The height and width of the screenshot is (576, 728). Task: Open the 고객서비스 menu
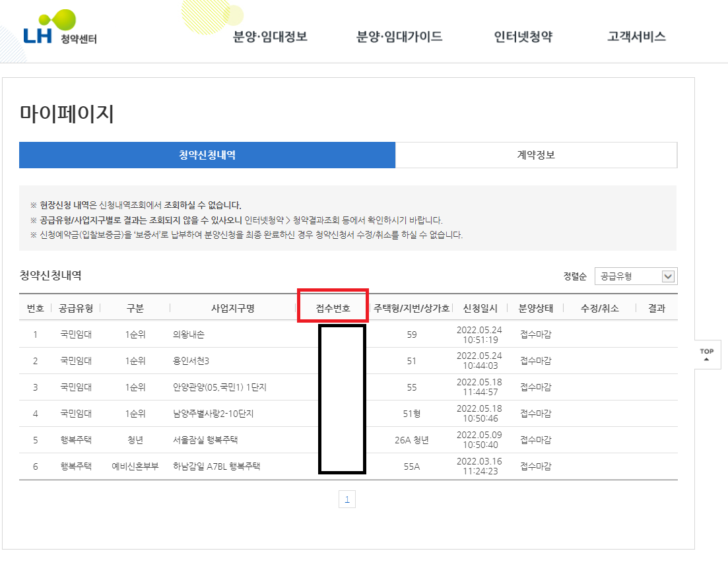tap(636, 37)
